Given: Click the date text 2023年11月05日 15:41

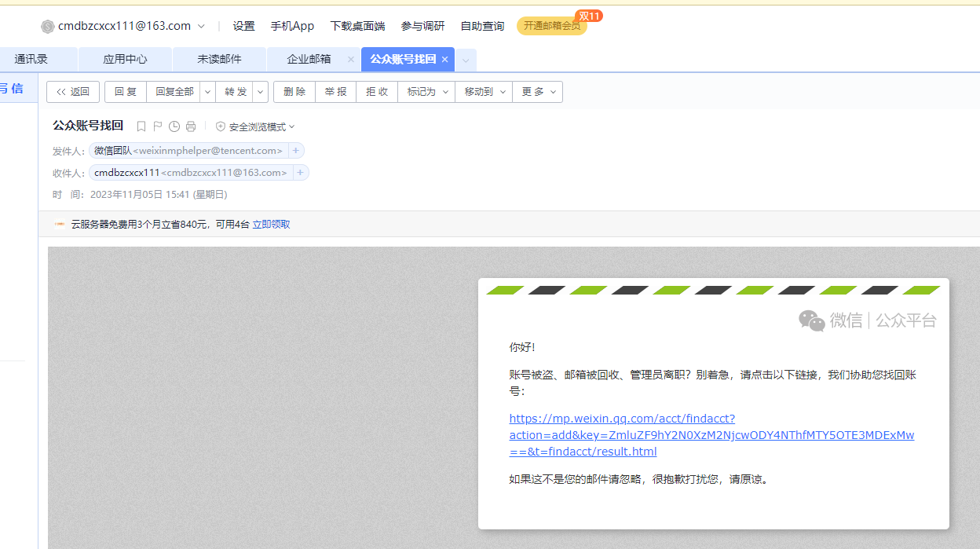Looking at the screenshot, I should click(140, 195).
